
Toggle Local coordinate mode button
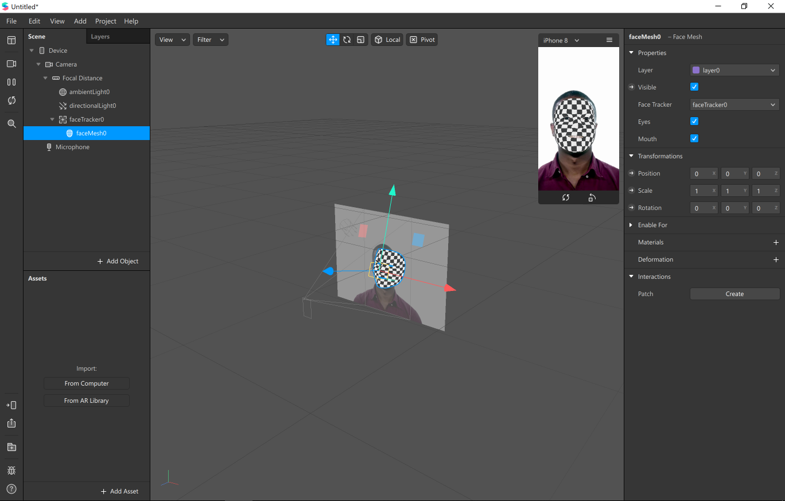pyautogui.click(x=387, y=40)
